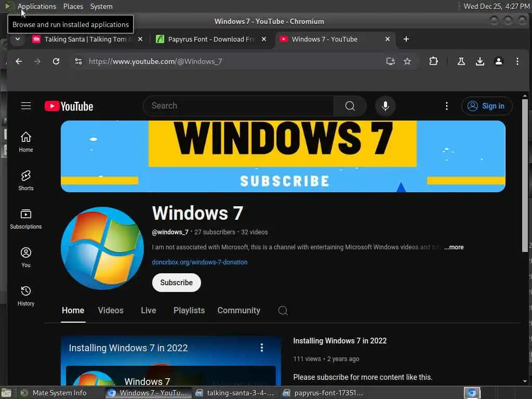Screen dimensions: 532x399
Task: Open Subscriptions in YouTube sidebar
Action: [x=26, y=219]
